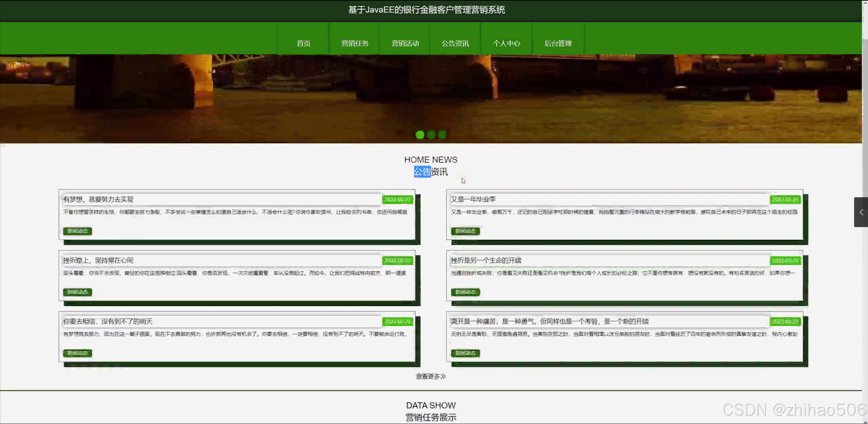Screen dimensions: 868x424
Task: Open the 个人中心 navigation item
Action: pyautogui.click(x=506, y=43)
